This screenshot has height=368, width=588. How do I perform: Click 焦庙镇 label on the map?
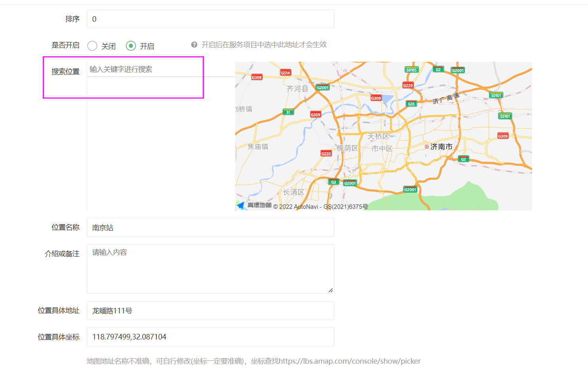[x=258, y=147]
